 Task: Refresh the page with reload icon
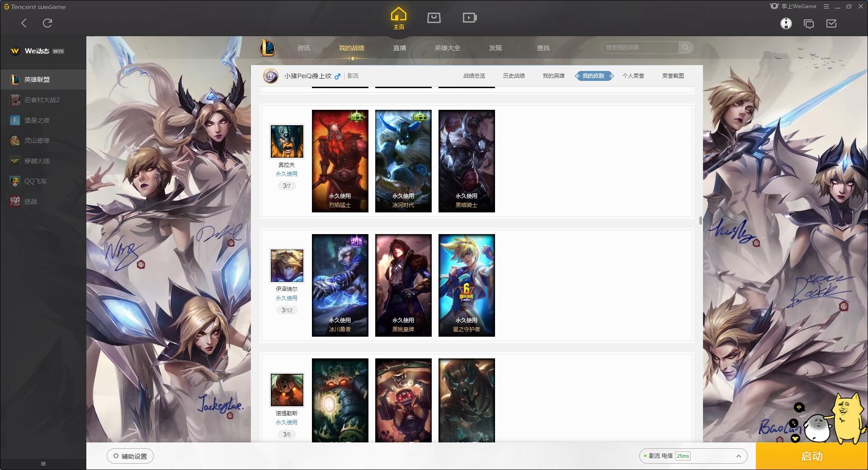click(47, 23)
